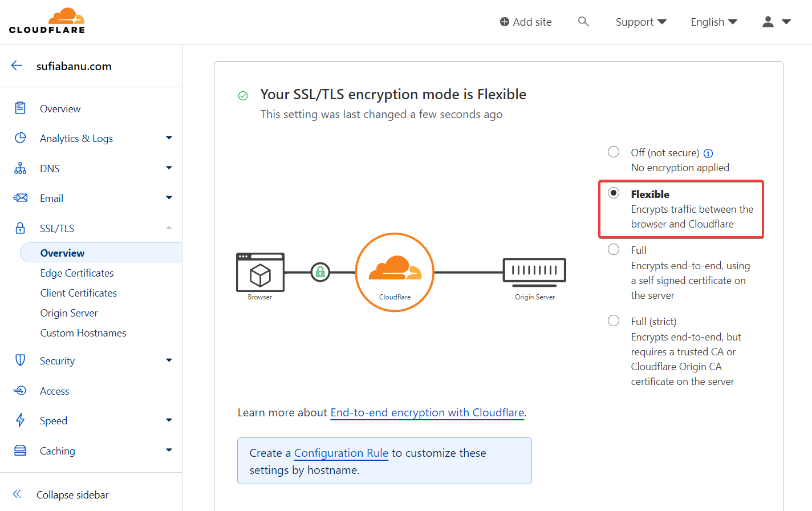812x511 pixels.
Task: Click 'This setting was last changed' text
Action: [x=381, y=114]
